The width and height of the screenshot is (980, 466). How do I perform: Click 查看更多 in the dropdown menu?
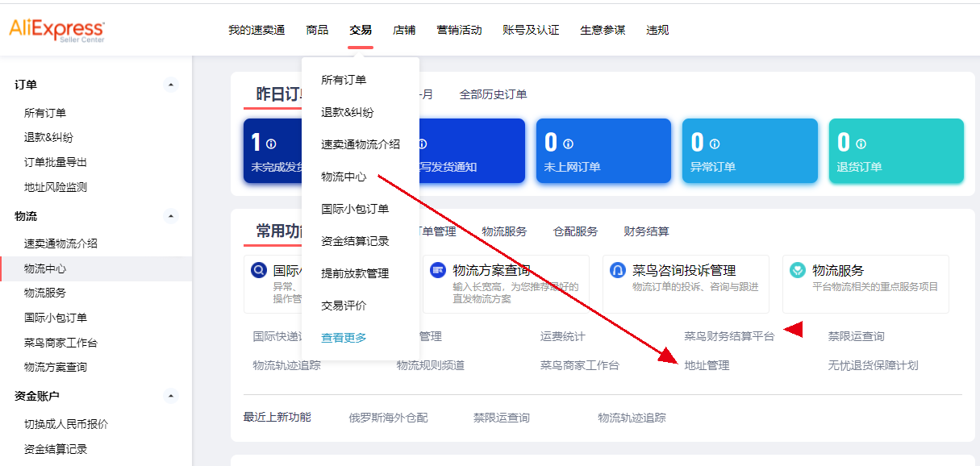[344, 338]
